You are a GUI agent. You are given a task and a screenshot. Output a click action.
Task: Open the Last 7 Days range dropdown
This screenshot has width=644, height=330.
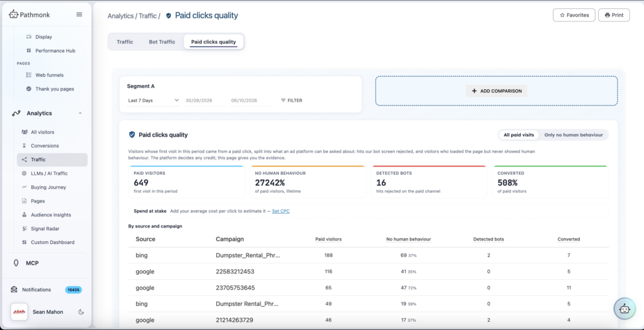tap(153, 100)
